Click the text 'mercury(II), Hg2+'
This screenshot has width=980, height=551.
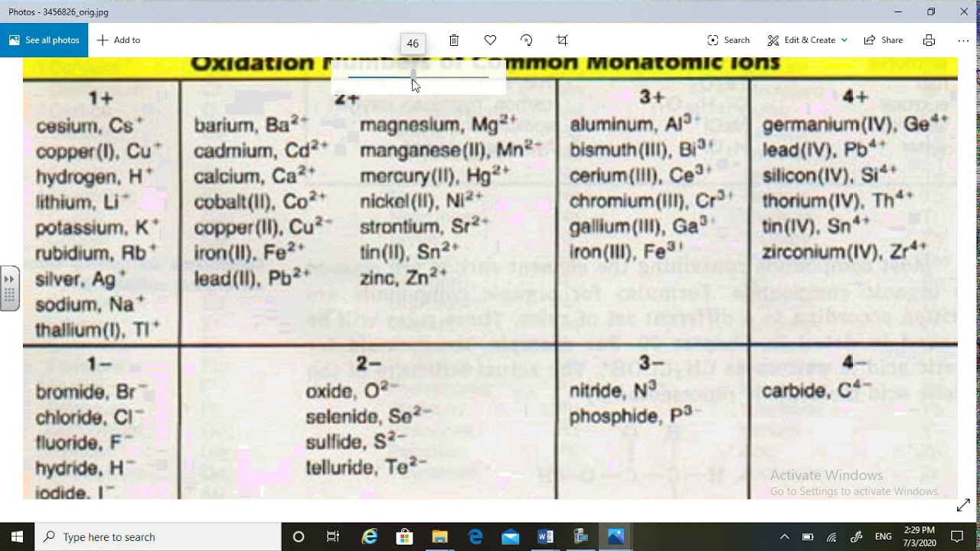click(x=435, y=175)
